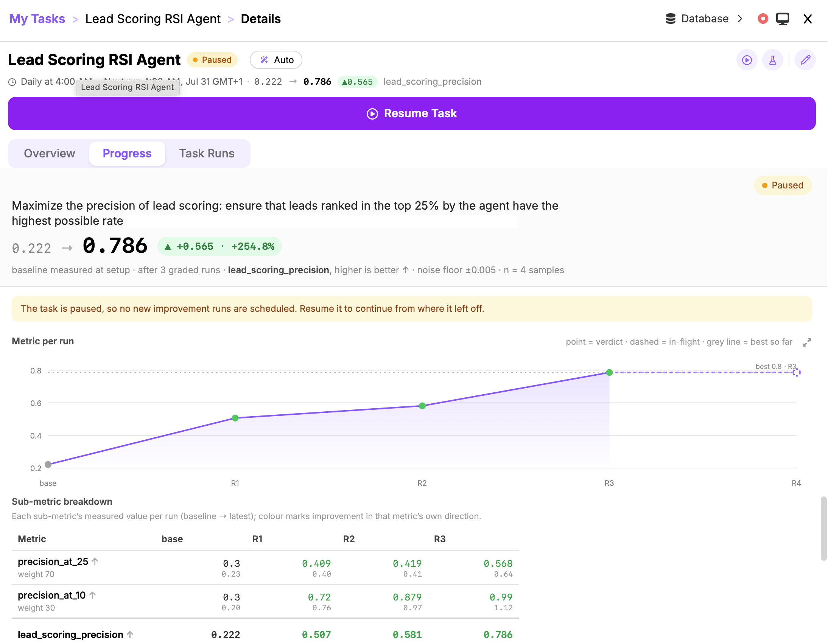Image resolution: width=828 pixels, height=644 pixels.
Task: Open the flask experiment icon
Action: (x=773, y=60)
